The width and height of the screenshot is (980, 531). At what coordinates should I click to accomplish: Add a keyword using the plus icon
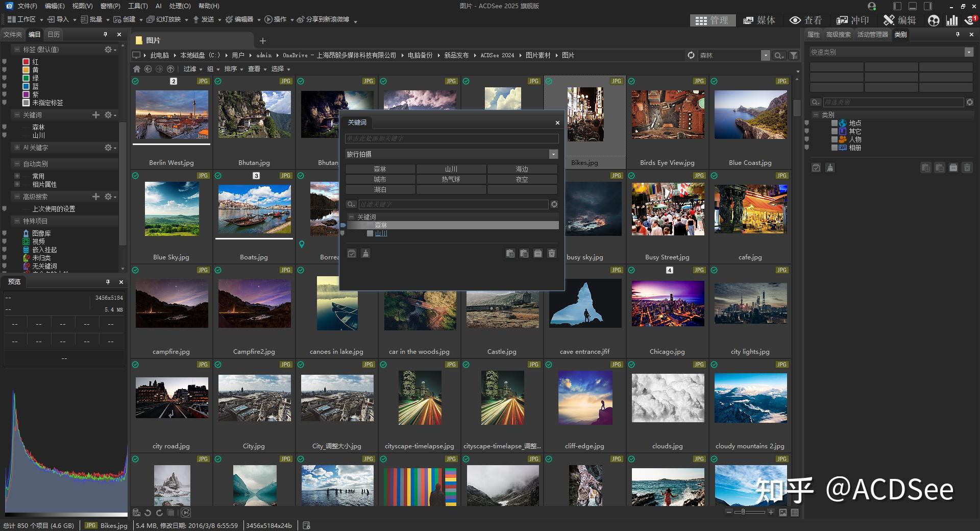pyautogui.click(x=95, y=115)
